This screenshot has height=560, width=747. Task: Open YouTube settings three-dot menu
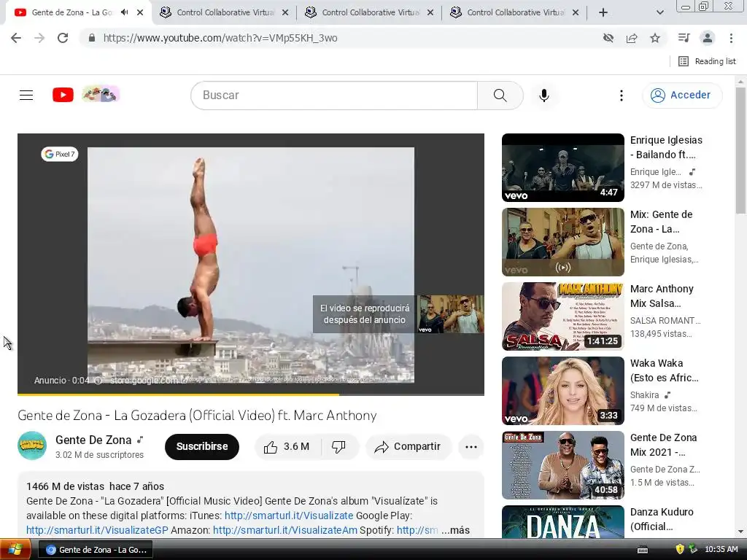[622, 96]
